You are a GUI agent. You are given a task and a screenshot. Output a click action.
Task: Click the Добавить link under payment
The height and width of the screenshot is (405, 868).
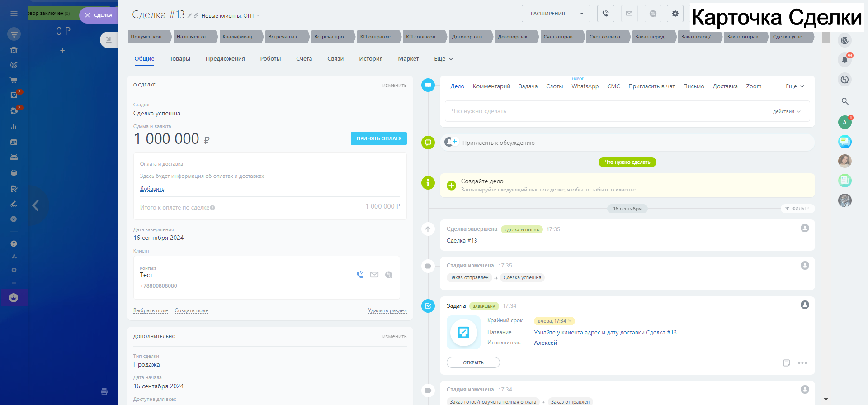[152, 189]
